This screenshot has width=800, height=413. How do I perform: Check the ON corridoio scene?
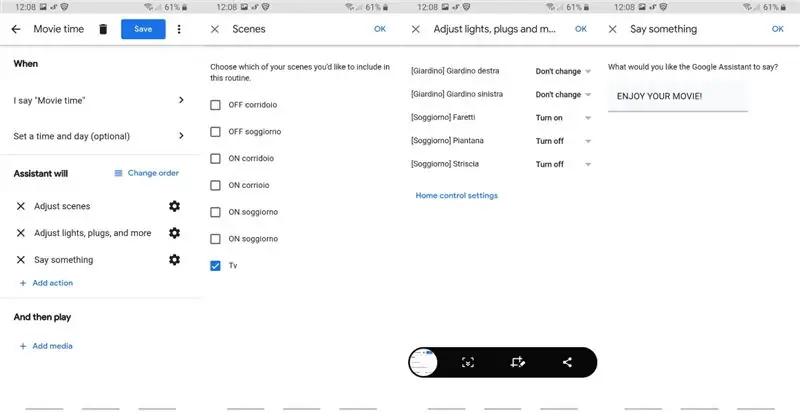[215, 159]
